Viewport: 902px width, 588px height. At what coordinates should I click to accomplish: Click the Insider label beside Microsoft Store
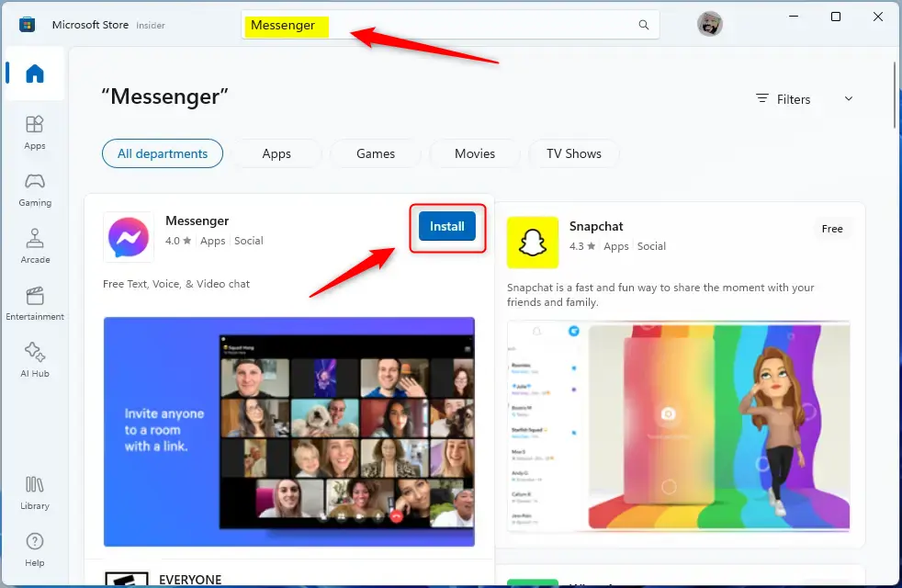tap(151, 26)
